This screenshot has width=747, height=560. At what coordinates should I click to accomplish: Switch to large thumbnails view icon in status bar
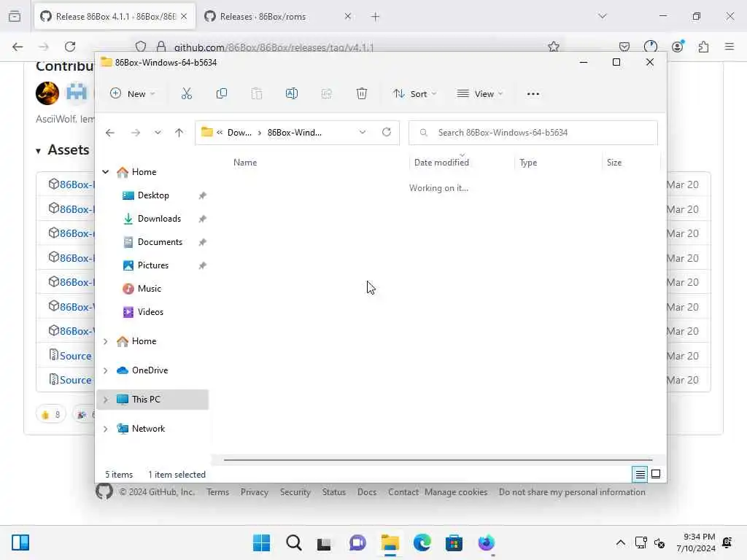coord(656,474)
